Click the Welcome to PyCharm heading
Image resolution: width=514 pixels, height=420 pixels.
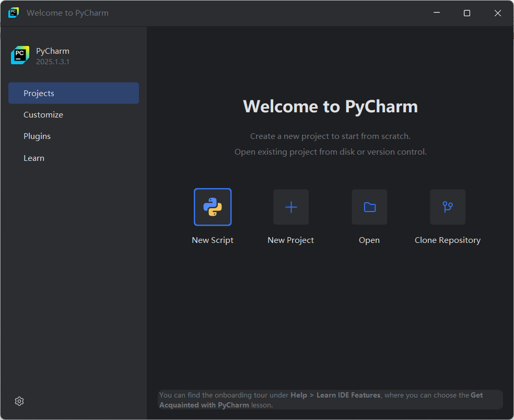coord(331,107)
